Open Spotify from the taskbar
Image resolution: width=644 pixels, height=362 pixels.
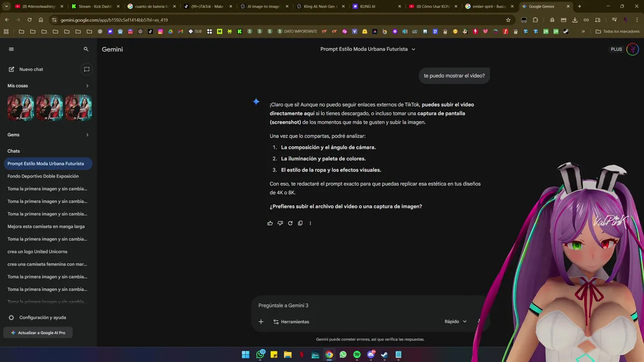[357, 354]
